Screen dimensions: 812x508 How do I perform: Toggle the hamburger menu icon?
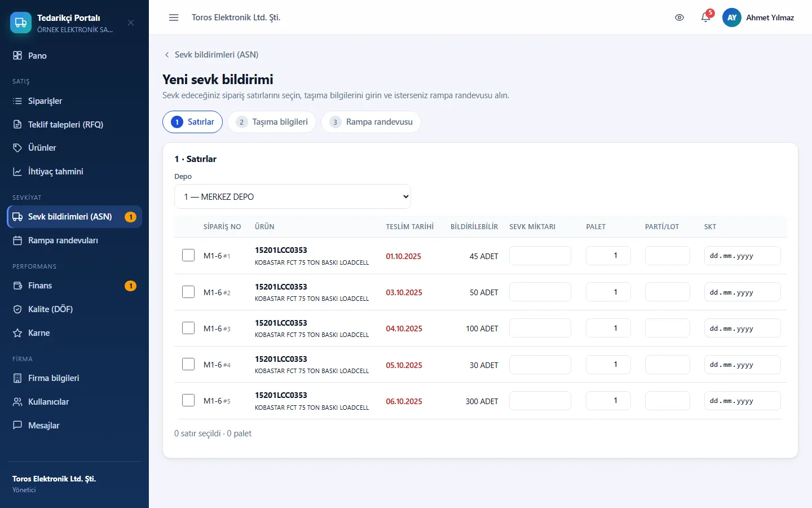click(x=174, y=17)
